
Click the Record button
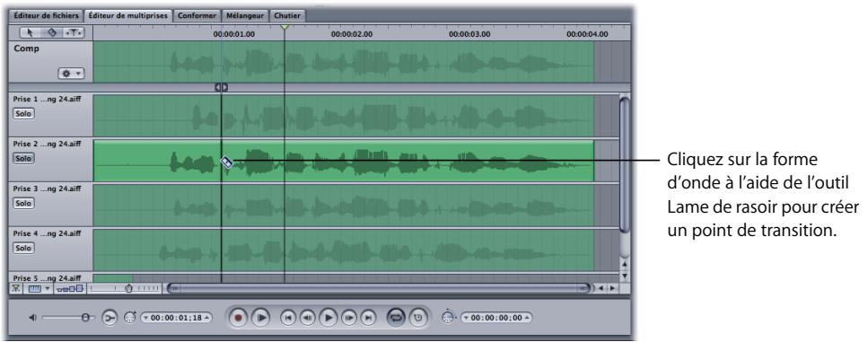pos(239,318)
